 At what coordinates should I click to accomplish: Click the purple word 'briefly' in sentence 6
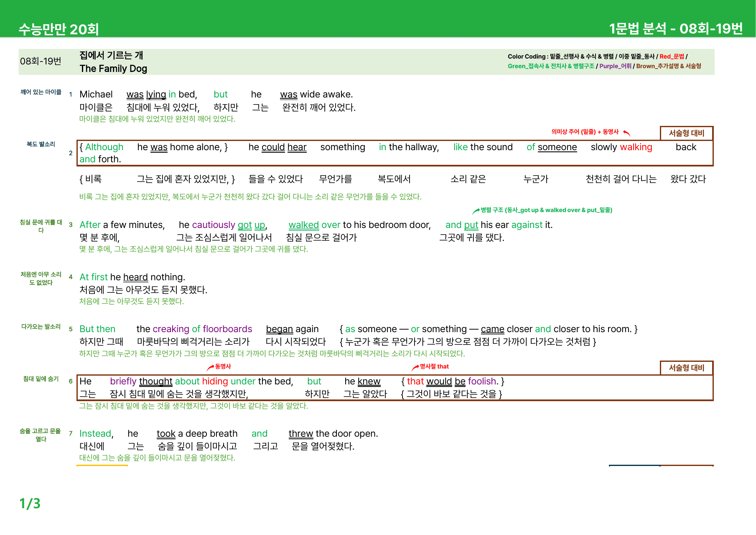coord(123,381)
